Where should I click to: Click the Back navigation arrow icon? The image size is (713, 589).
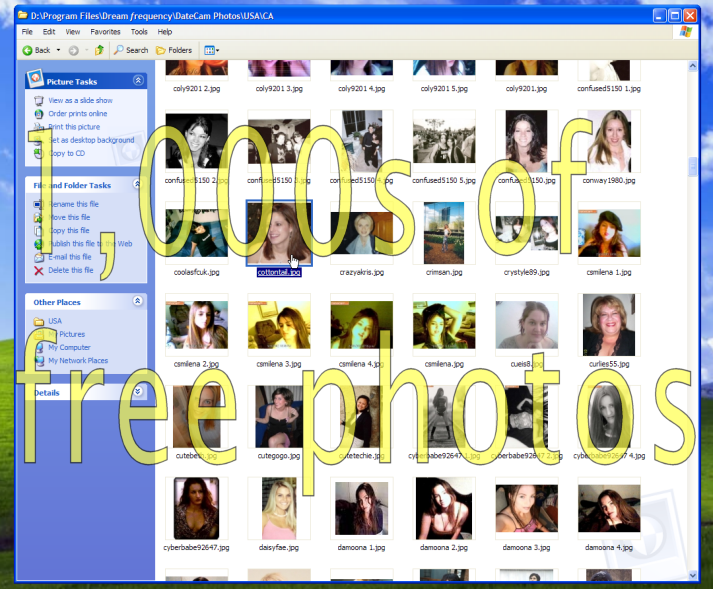[27, 50]
